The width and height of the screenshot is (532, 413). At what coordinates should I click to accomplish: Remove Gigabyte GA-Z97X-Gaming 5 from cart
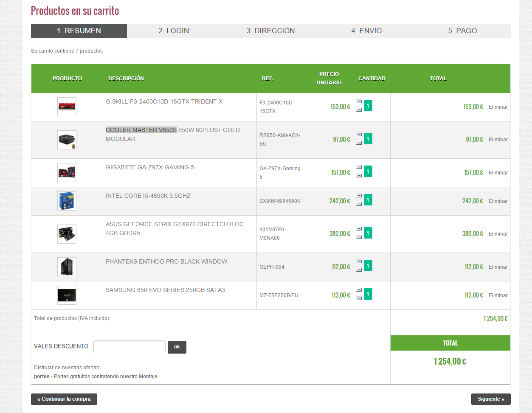point(498,173)
